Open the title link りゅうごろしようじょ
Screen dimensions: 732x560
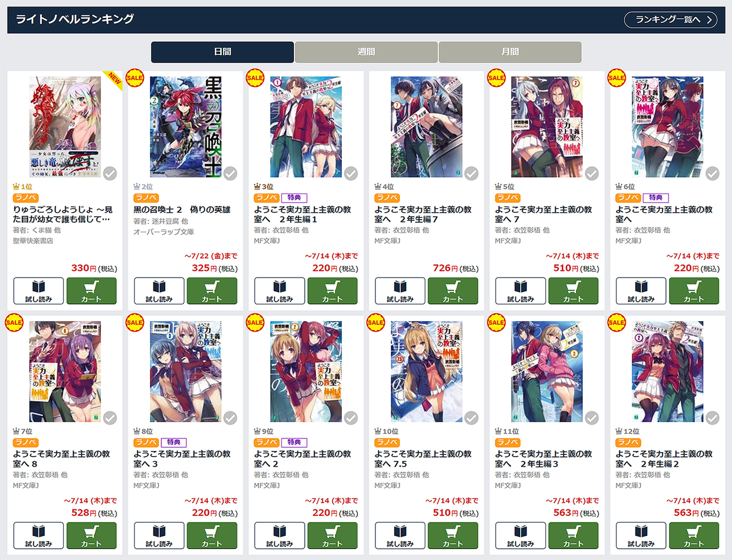(63, 214)
